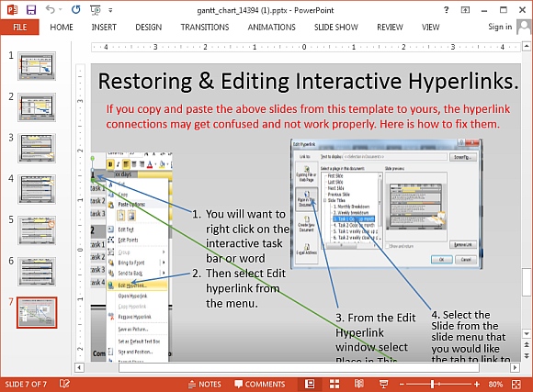The image size is (533, 392).
Task: Click the horizontal ruler above slide
Action: coord(305,47)
